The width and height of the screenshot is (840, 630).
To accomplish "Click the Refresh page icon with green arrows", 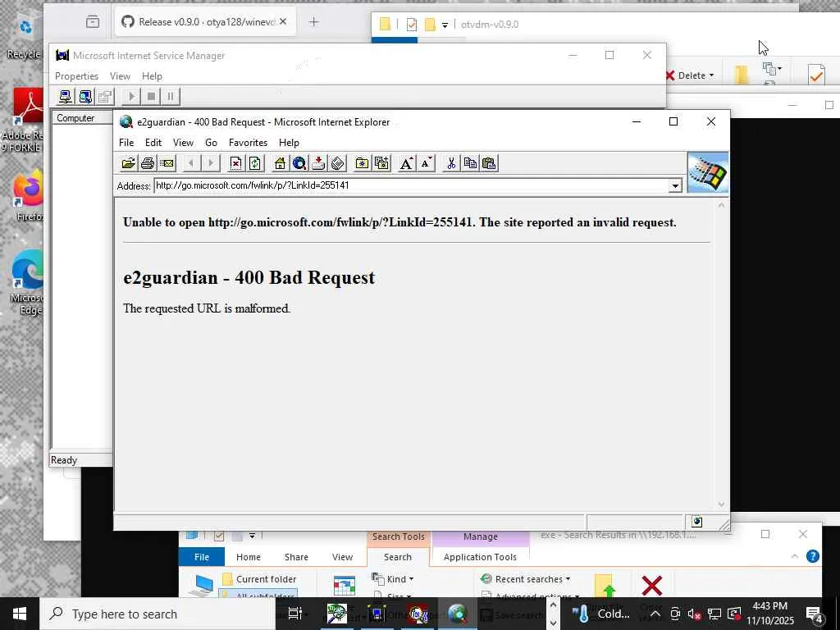I will [255, 163].
